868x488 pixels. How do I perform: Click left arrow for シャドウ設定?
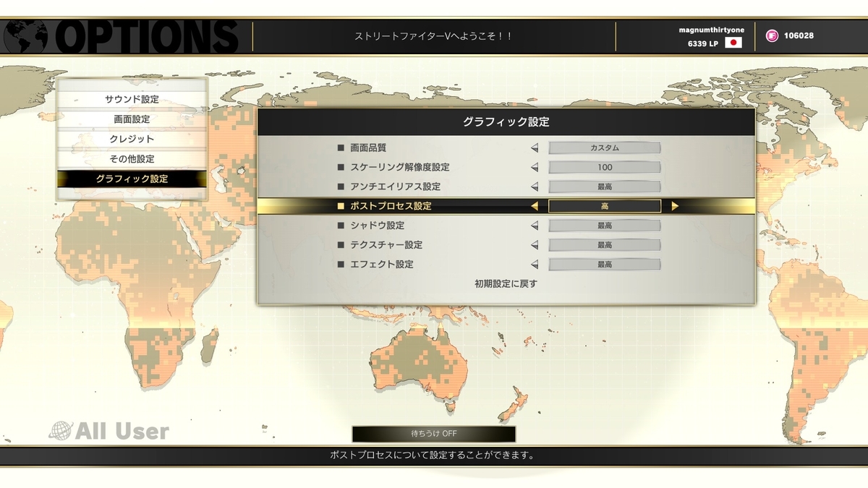[535, 226]
